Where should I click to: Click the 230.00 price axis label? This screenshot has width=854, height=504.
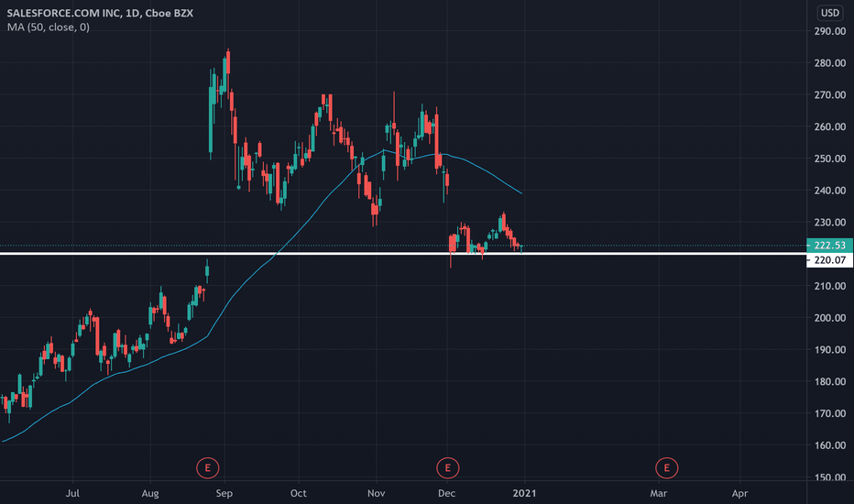tap(830, 223)
